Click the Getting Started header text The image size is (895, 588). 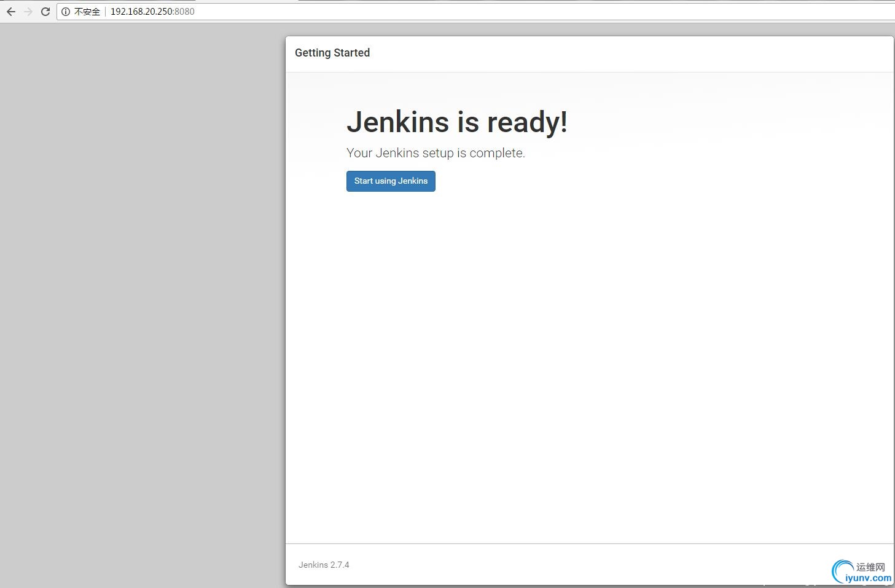(x=332, y=53)
